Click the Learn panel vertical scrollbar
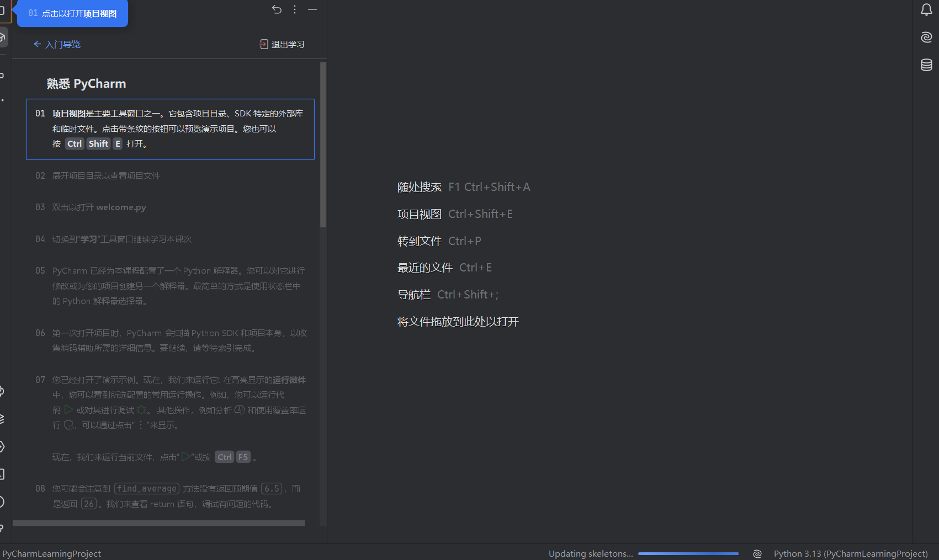 (x=323, y=145)
